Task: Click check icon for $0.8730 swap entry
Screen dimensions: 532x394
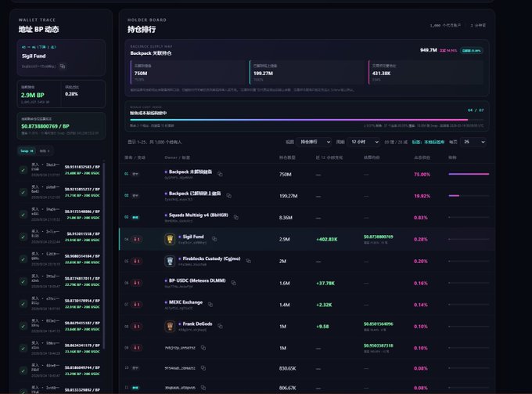Action: pyautogui.click(x=23, y=304)
